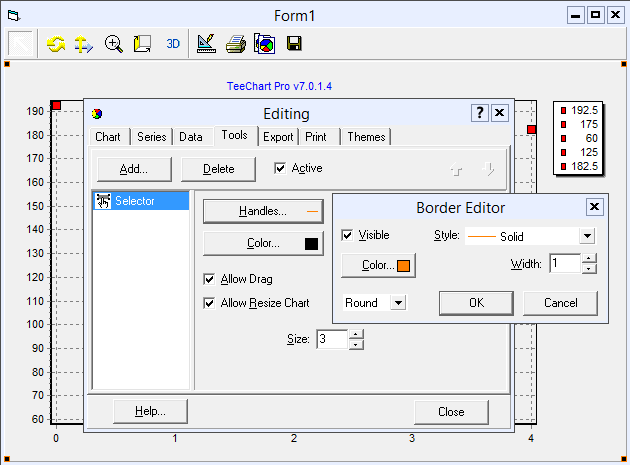The height and width of the screenshot is (465, 630).
Task: Cancel the Border Editor dialog
Action: (560, 303)
